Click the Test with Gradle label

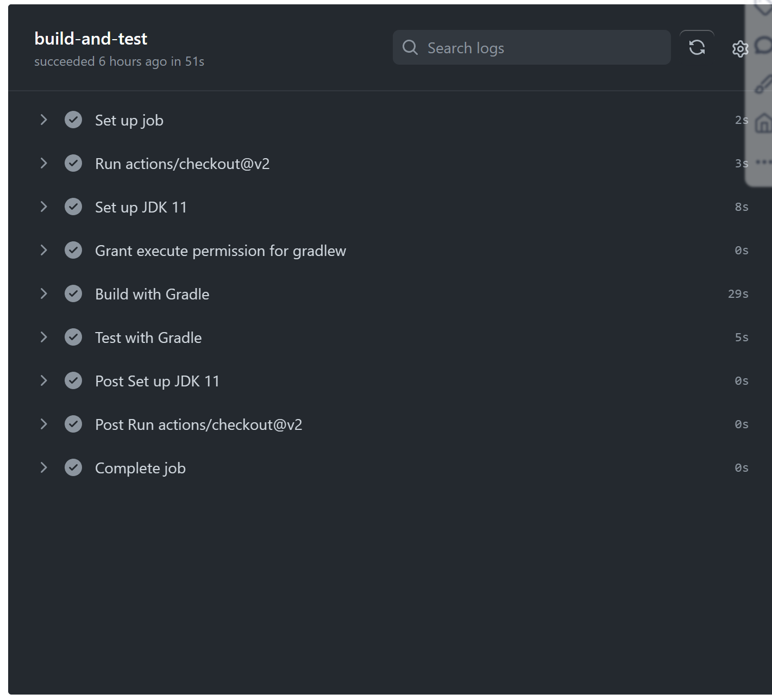(x=148, y=338)
